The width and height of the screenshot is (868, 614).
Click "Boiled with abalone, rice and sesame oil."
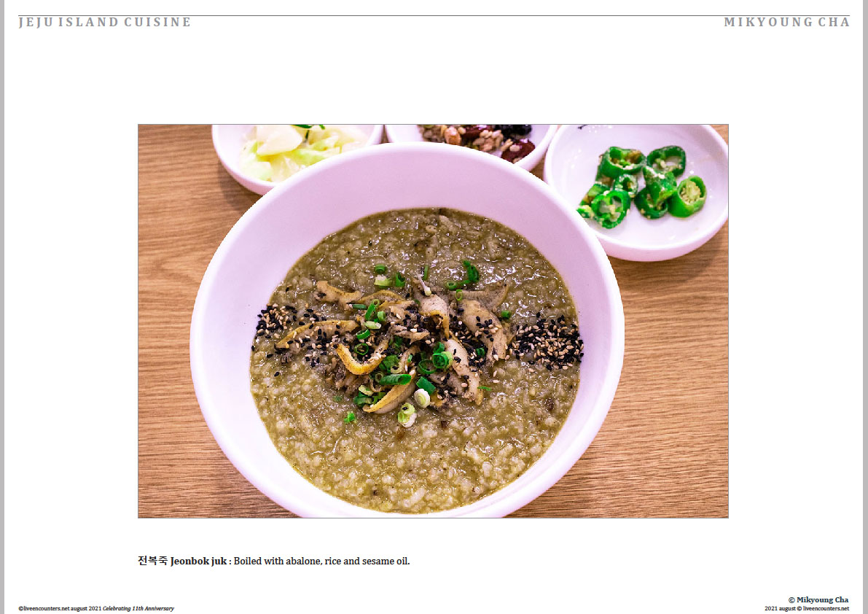[x=321, y=561]
